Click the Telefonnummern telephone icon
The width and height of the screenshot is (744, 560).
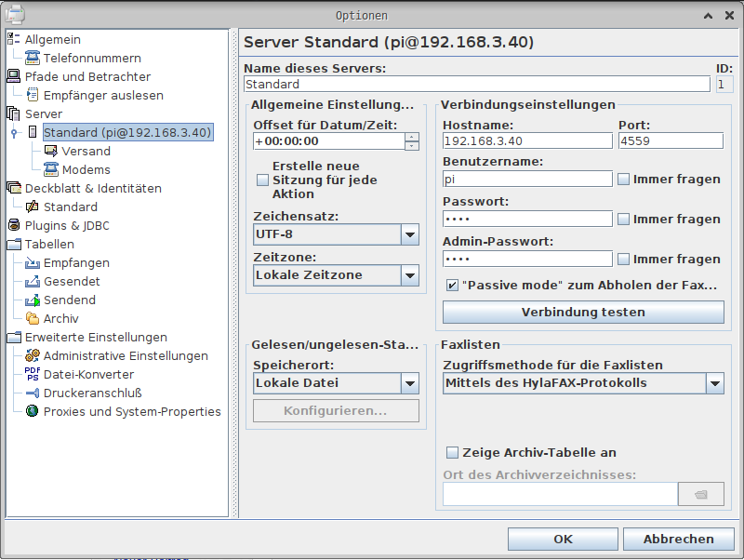click(33, 58)
